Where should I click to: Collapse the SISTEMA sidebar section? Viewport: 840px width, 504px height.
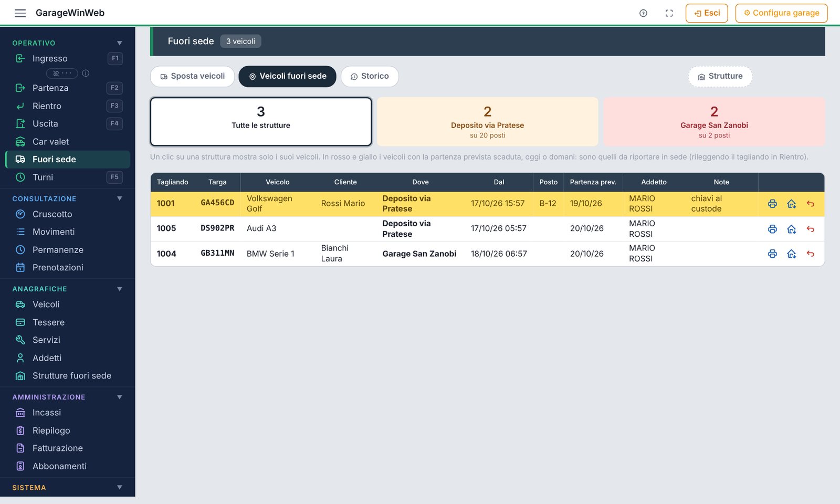119,487
